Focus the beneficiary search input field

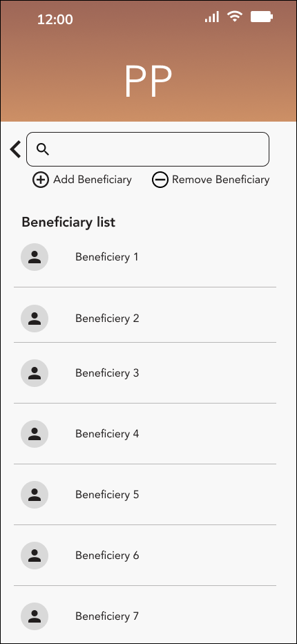tap(148, 149)
